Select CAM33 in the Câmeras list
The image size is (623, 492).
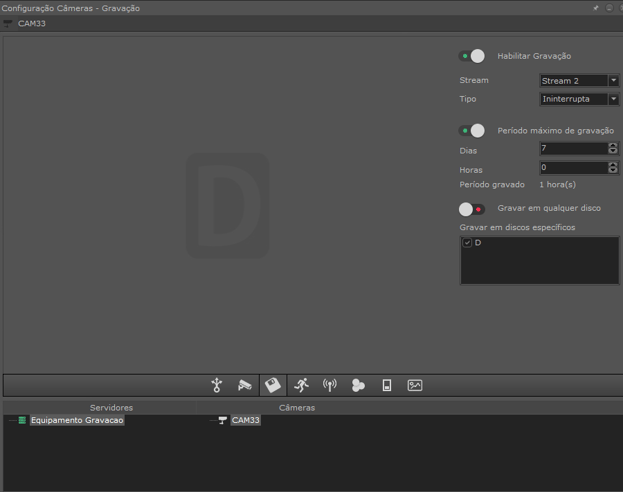[245, 421]
